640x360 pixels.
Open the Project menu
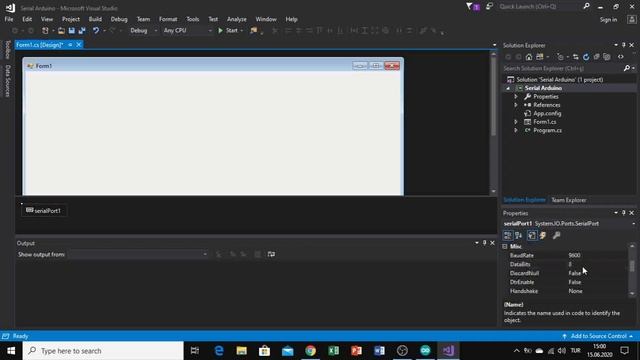[x=71, y=19]
